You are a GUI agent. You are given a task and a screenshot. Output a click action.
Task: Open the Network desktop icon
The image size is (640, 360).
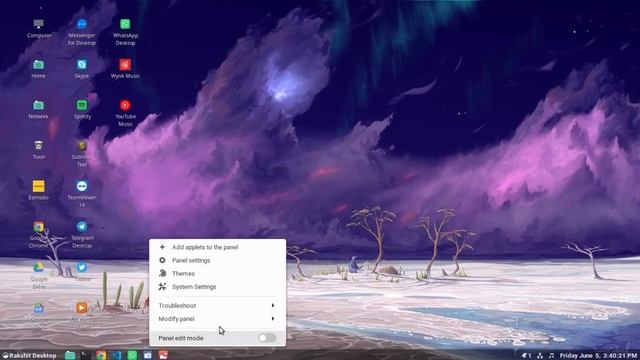pyautogui.click(x=38, y=105)
